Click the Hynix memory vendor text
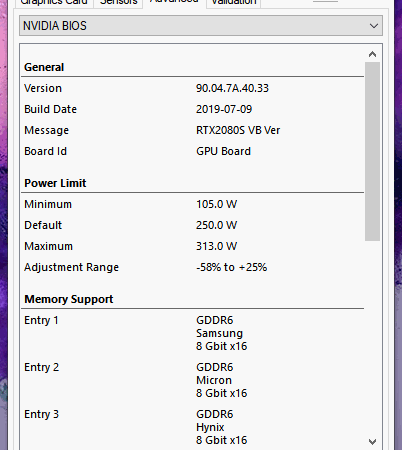The height and width of the screenshot is (450, 402). (x=210, y=427)
